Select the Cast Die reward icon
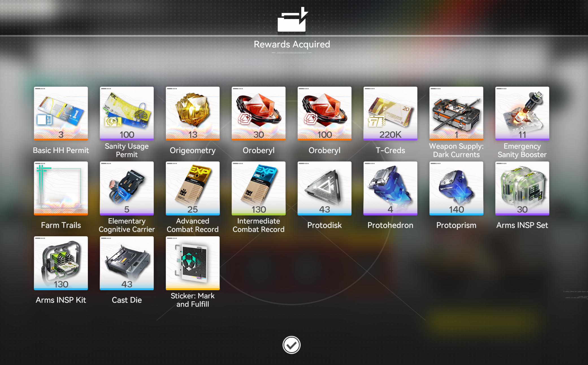The width and height of the screenshot is (588, 365). [127, 263]
